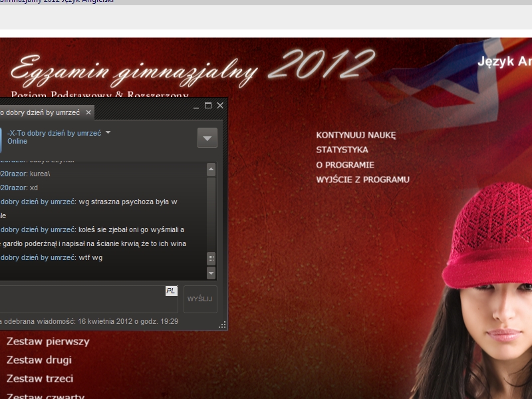The height and width of the screenshot is (399, 532).
Task: Select the 'dobry dzień by umrzeć' chat tab
Action: (47, 112)
